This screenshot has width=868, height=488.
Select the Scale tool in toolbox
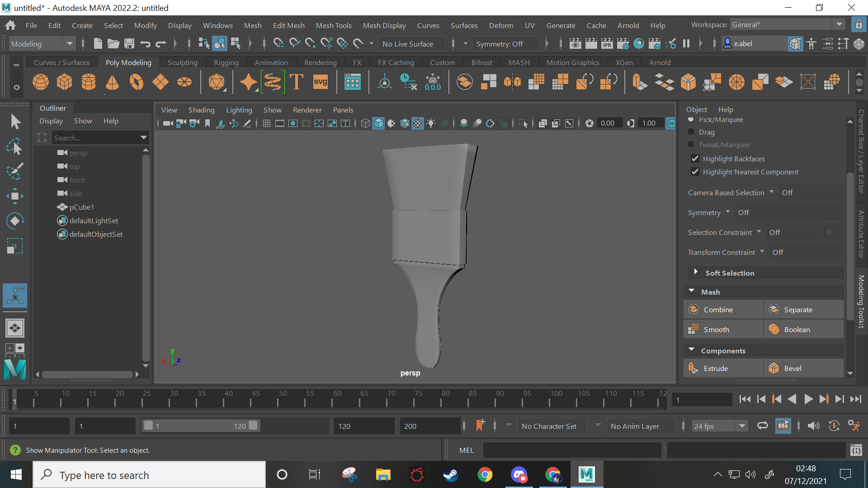coord(15,246)
